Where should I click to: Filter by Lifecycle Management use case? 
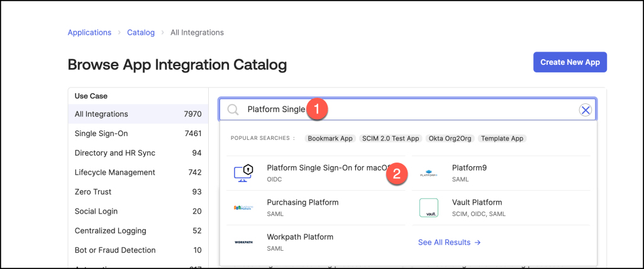pyautogui.click(x=114, y=173)
